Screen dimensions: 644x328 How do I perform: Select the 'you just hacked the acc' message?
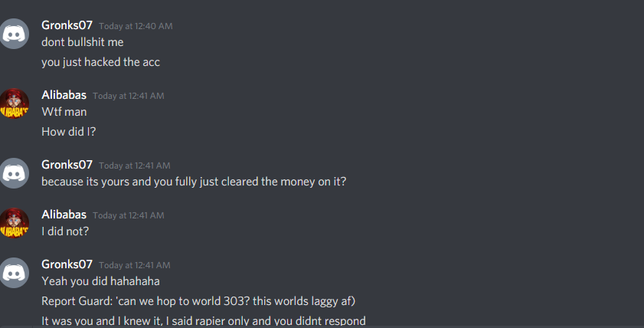click(100, 62)
